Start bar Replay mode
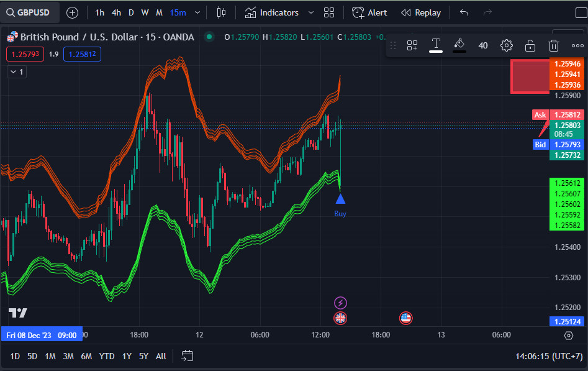Screen dimensions: 588x371 pos(420,12)
